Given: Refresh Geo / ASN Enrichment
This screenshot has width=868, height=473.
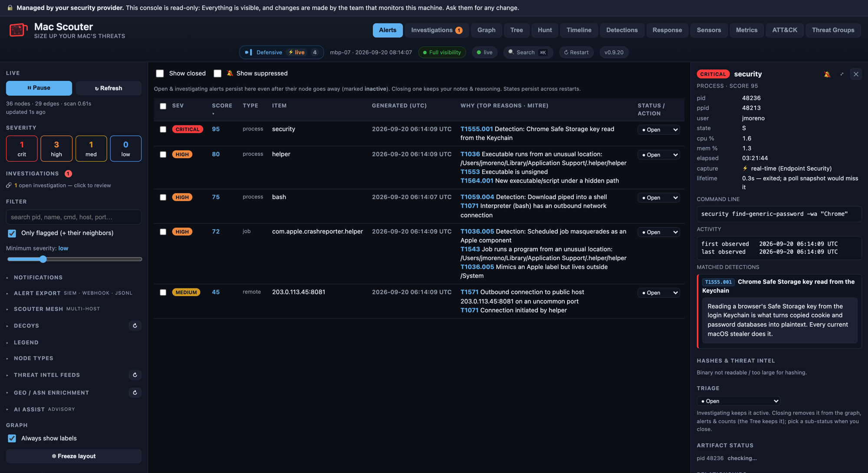Looking at the screenshot, I should pyautogui.click(x=135, y=393).
